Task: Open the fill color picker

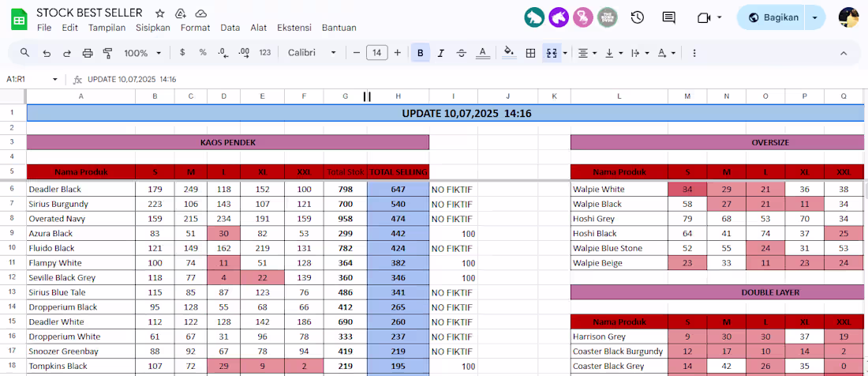Action: (x=510, y=53)
